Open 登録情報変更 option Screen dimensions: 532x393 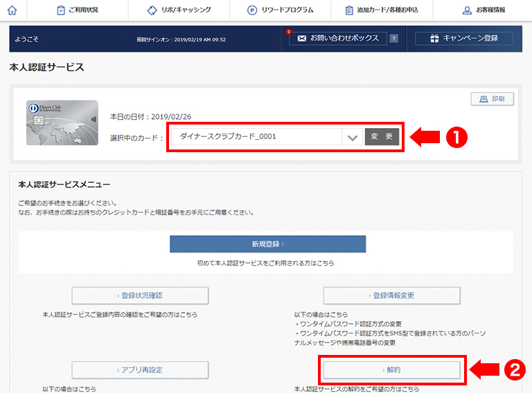coord(391,295)
